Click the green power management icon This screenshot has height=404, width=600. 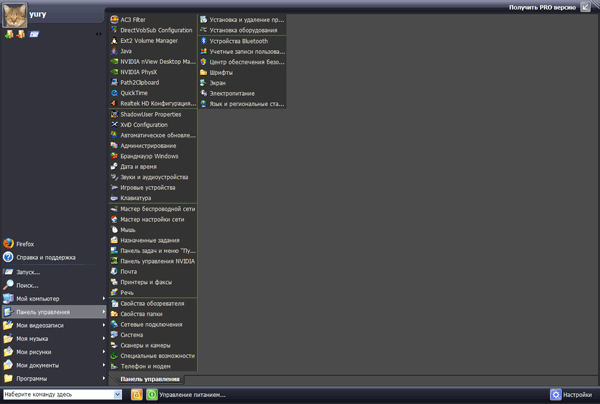152,394
